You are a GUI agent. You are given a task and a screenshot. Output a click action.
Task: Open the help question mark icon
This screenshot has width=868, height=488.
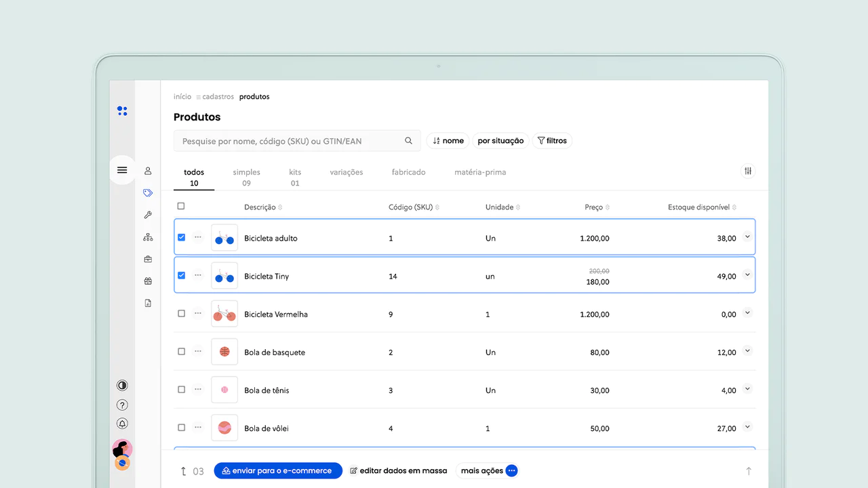[122, 405]
